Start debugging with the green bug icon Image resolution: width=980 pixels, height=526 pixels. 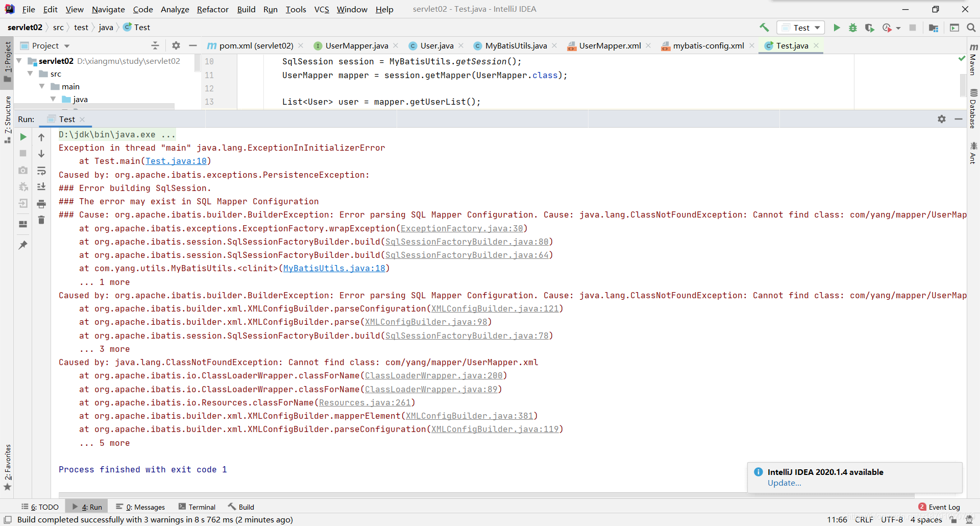click(853, 28)
